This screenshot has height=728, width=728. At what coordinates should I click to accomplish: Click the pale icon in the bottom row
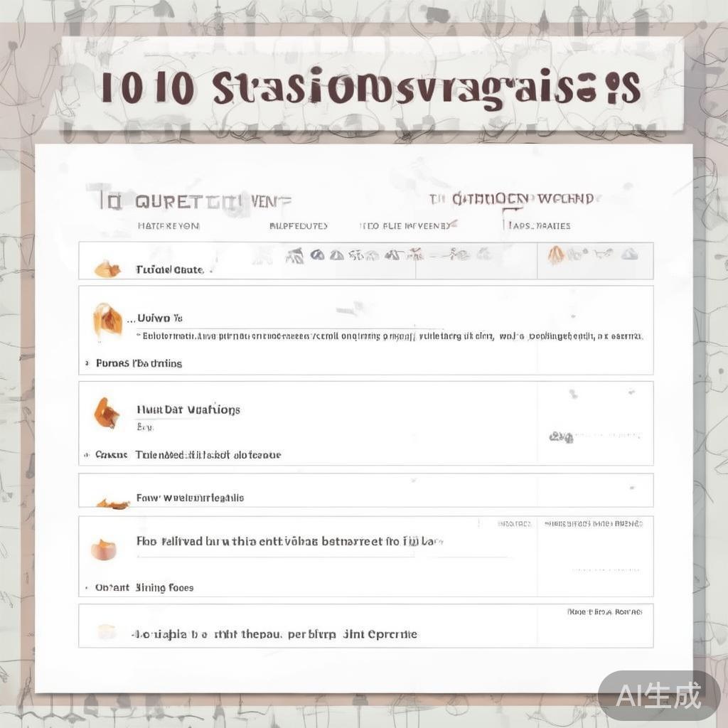[106, 631]
